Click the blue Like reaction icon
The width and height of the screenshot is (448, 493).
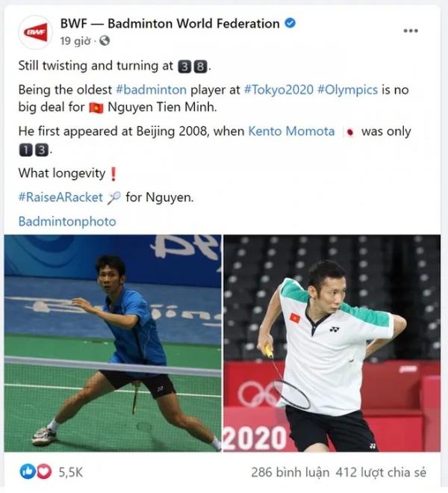point(28,471)
